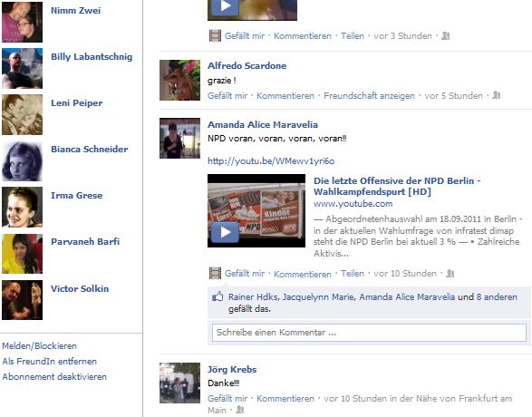Click the film strip icon on the top post
532x417 pixels.
215,35
